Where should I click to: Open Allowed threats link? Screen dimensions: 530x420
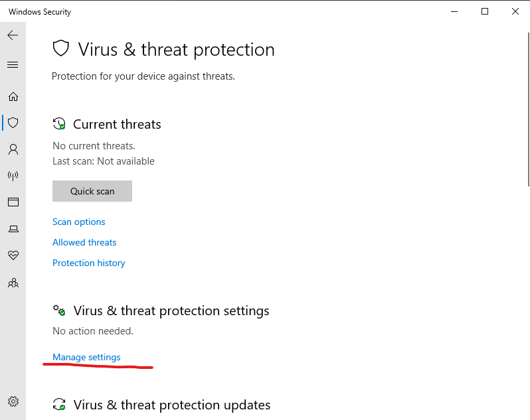84,242
